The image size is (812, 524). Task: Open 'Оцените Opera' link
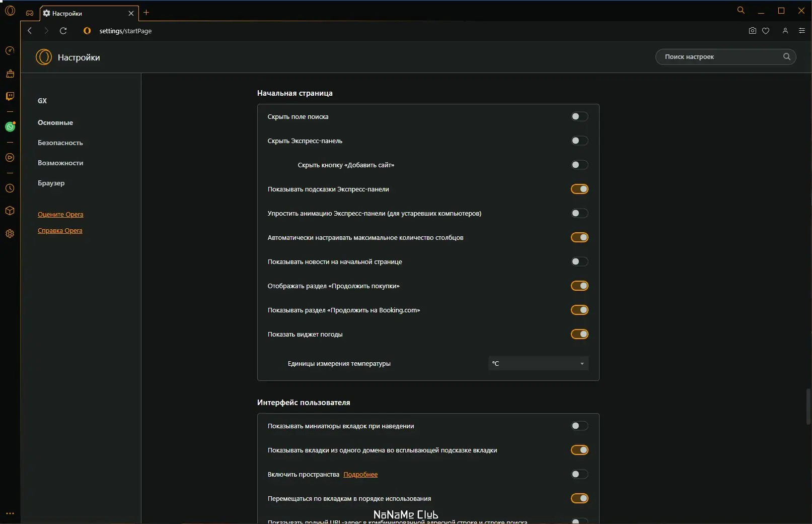tap(60, 214)
